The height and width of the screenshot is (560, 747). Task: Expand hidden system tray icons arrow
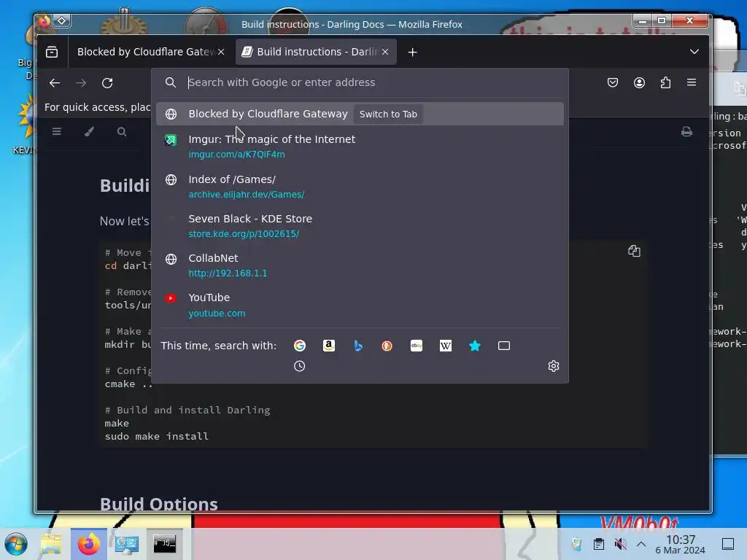point(641,544)
